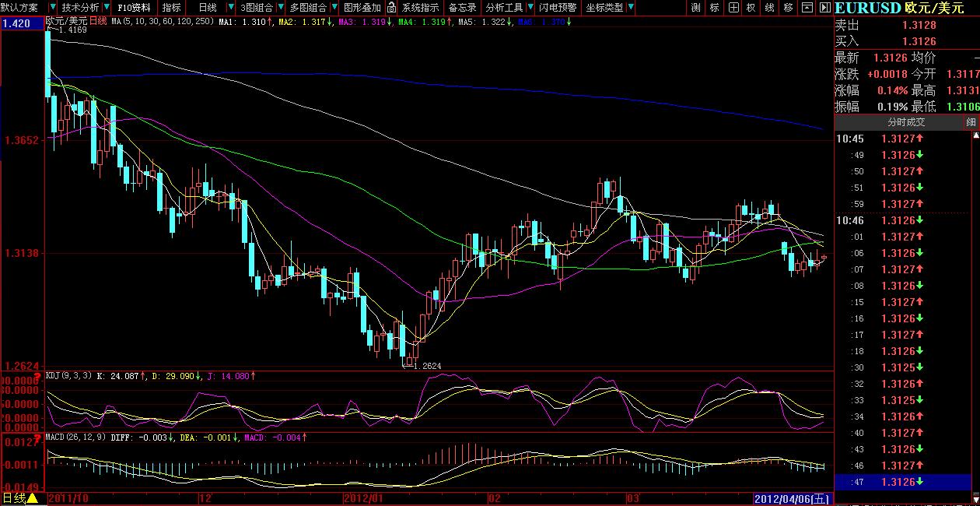
Task: Expand the 多图组合 dropdown arrow
Action: pyautogui.click(x=334, y=7)
